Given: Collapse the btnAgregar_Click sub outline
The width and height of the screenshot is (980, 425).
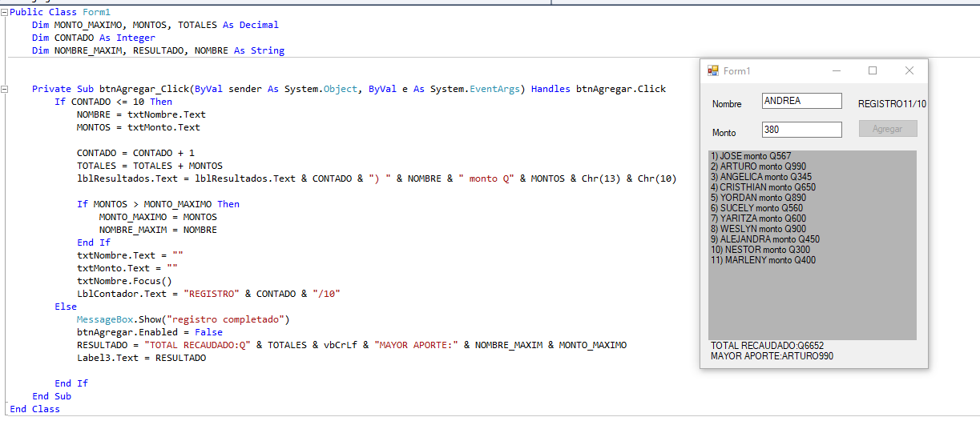Looking at the screenshot, I should 5,89.
